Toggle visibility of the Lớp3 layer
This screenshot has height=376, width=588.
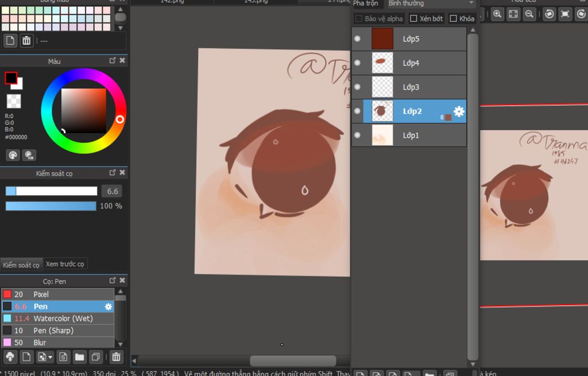(x=357, y=87)
